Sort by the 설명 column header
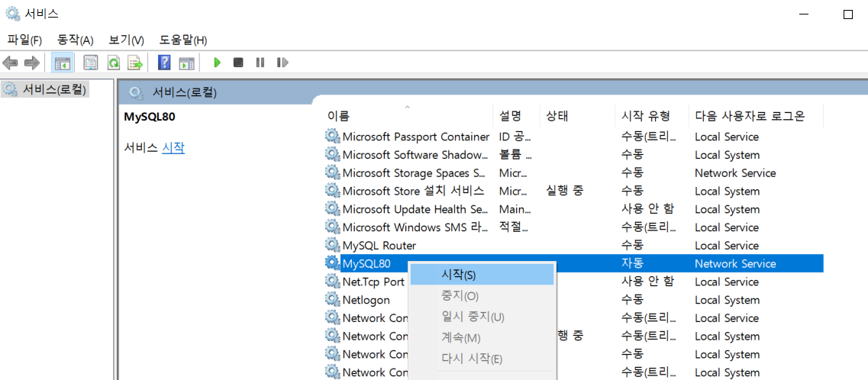Screen dimensions: 868x380 click(516, 116)
